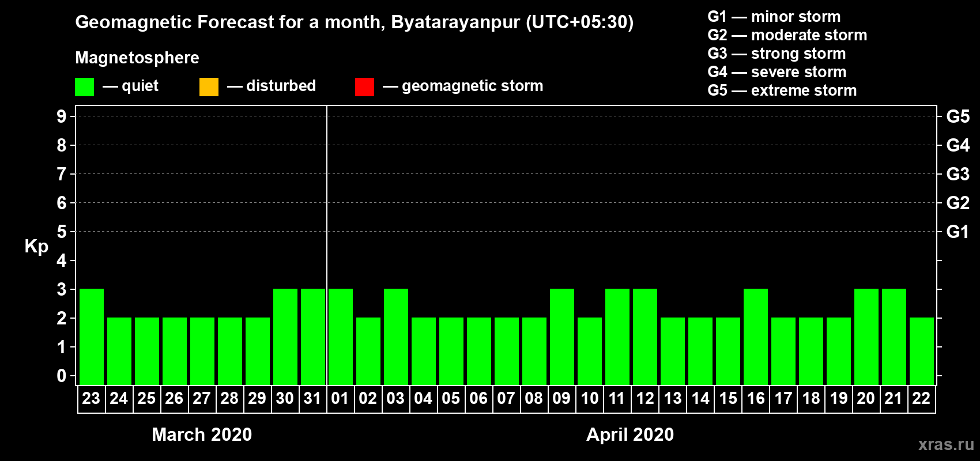Click the Kp value 5 on left axis
Screen dimensions: 980x461
coord(62,232)
